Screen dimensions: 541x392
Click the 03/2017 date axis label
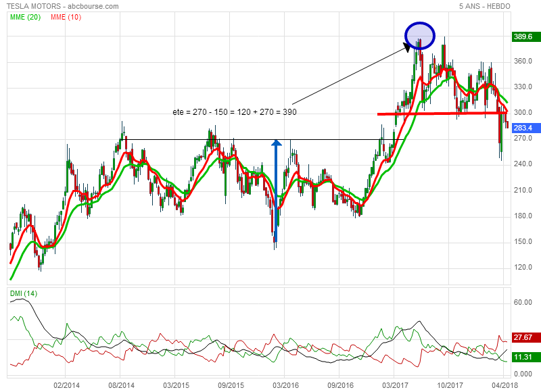[x=395, y=385]
